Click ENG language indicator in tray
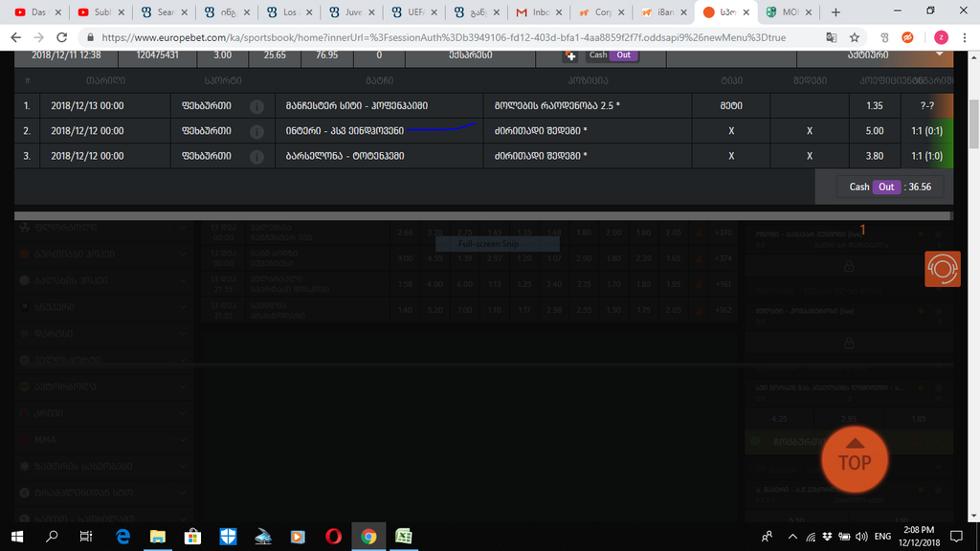Image resolution: width=980 pixels, height=551 pixels. [x=882, y=537]
